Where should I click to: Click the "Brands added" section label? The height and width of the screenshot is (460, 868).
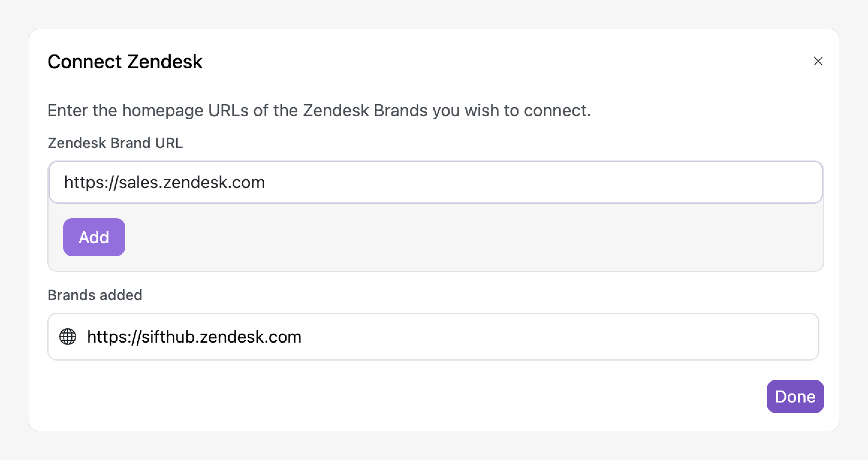[x=95, y=295]
